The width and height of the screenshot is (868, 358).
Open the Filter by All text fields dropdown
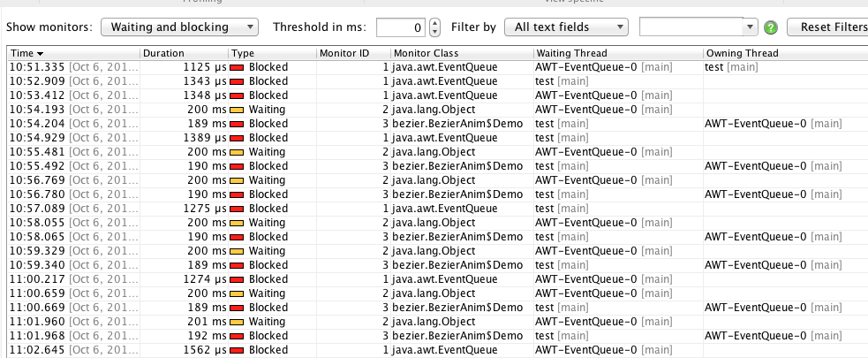pyautogui.click(x=566, y=27)
